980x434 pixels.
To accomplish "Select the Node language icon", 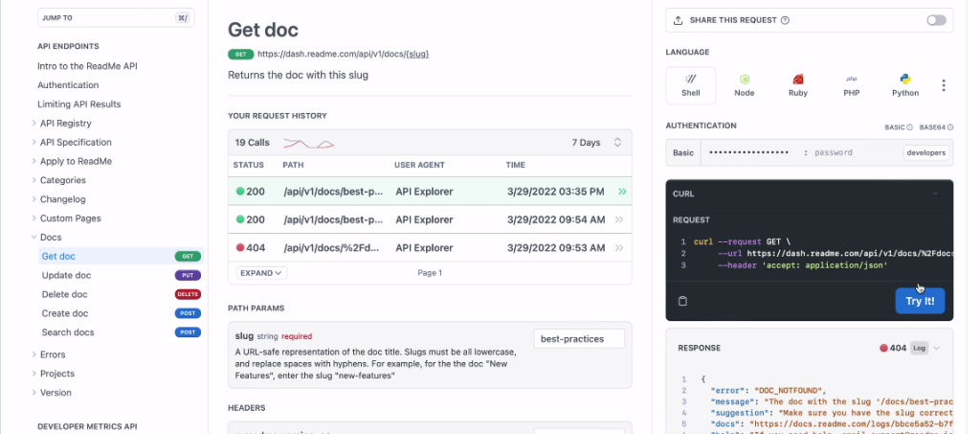I will [745, 80].
